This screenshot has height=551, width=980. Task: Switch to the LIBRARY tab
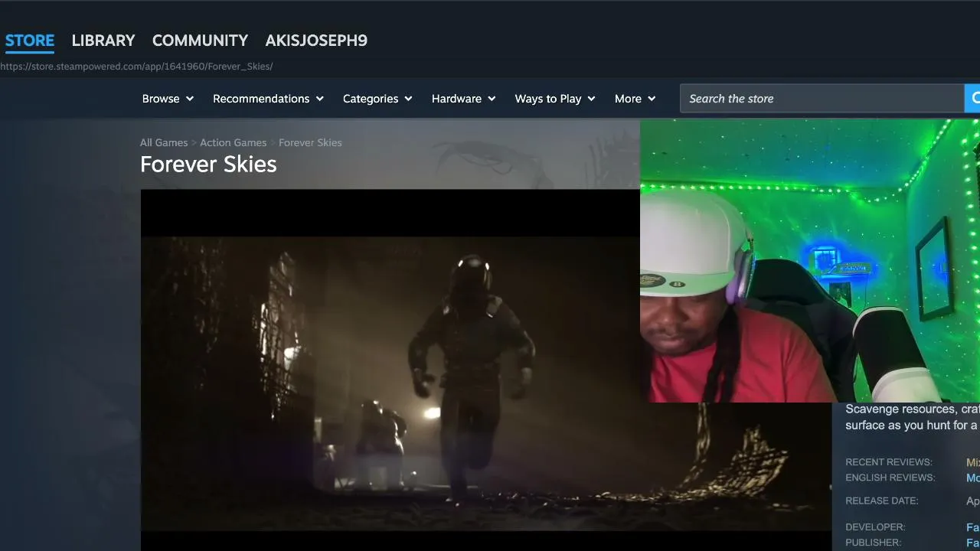click(103, 41)
